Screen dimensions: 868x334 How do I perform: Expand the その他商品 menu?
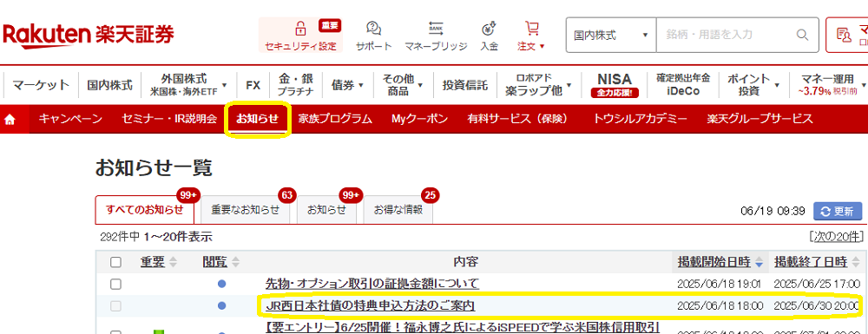(403, 85)
